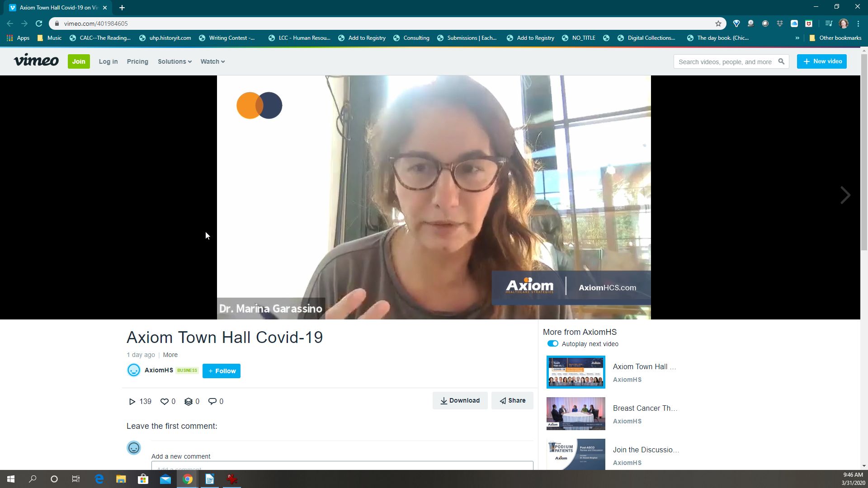The width and height of the screenshot is (868, 488).
Task: Click the search magnifier icon
Action: pyautogui.click(x=781, y=61)
